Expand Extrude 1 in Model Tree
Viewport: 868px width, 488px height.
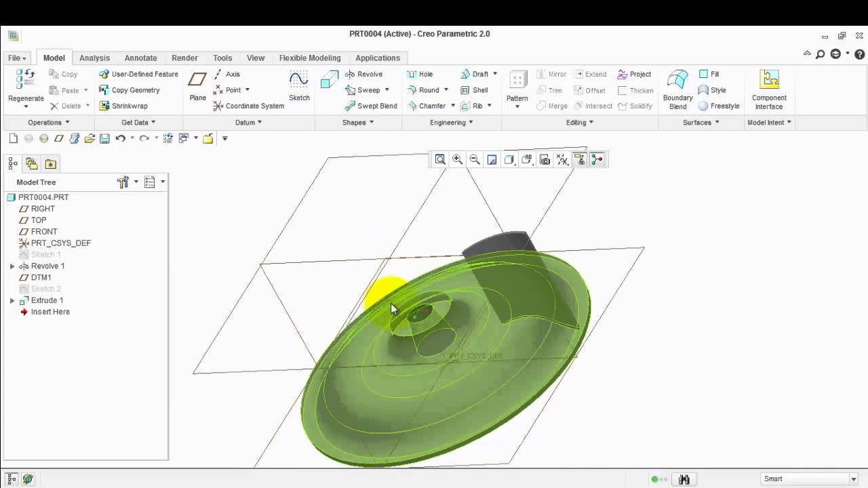coord(12,300)
